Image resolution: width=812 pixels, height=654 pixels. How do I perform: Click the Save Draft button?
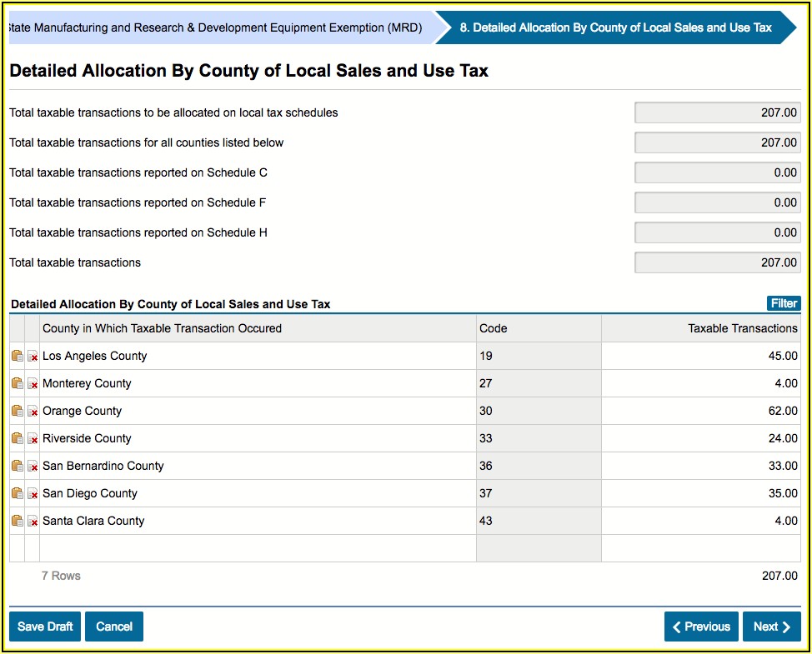coord(45,627)
